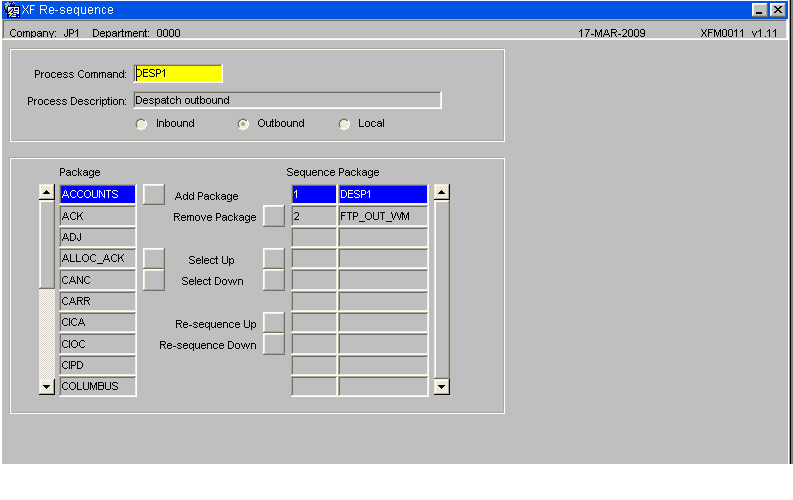Click the Remove Package button
Viewport: 793px width, 500px height.
[x=274, y=216]
